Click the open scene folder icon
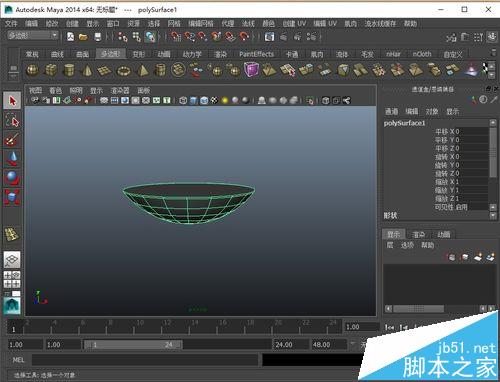 (x=83, y=37)
